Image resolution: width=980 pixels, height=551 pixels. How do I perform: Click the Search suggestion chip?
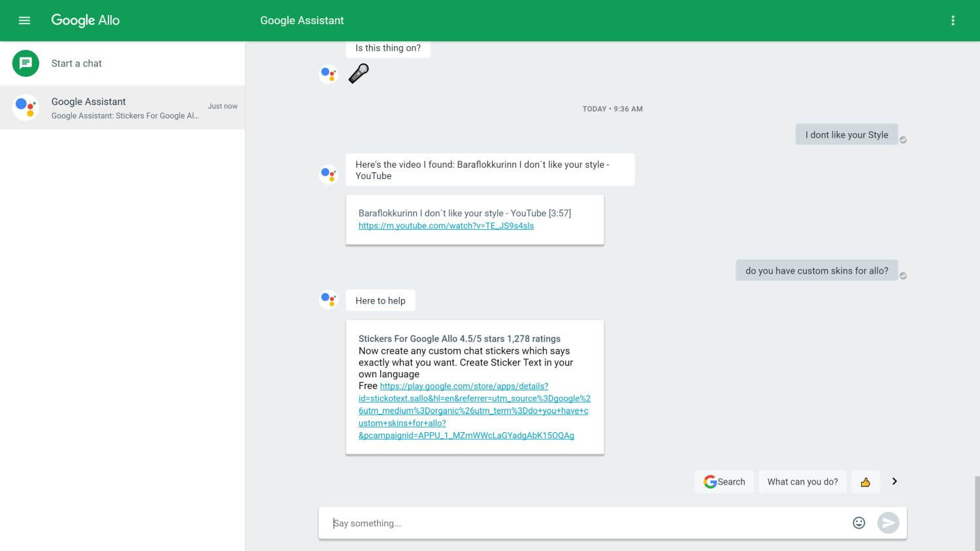(724, 482)
